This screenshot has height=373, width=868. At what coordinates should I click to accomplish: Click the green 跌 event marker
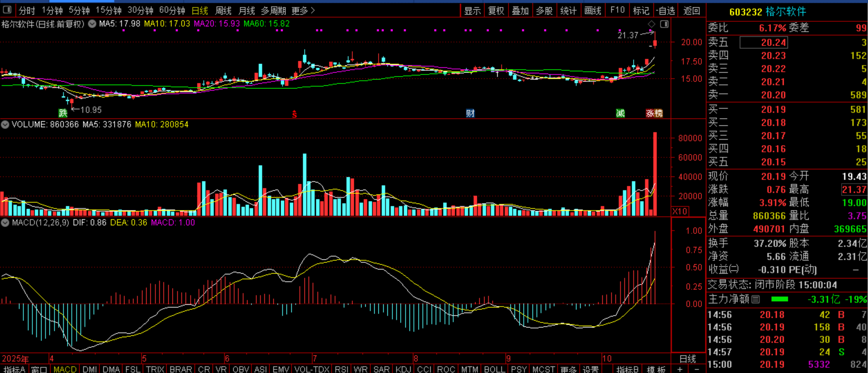[x=63, y=113]
